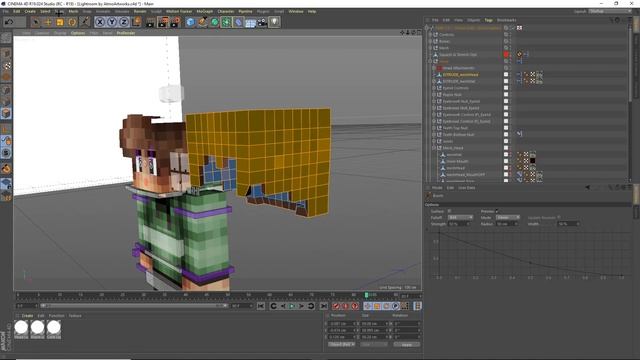
Task: Click the Floor environment grid icon
Action: point(250,22)
